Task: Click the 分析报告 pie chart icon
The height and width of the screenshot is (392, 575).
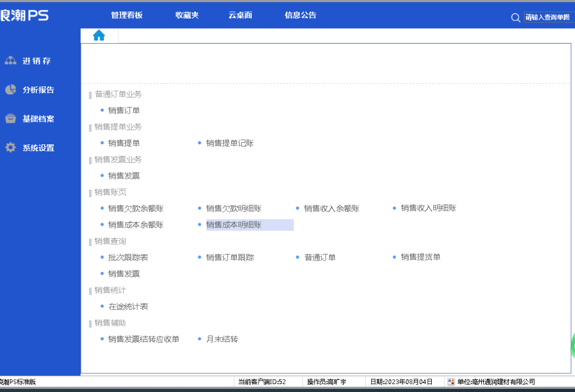Action: (x=11, y=89)
